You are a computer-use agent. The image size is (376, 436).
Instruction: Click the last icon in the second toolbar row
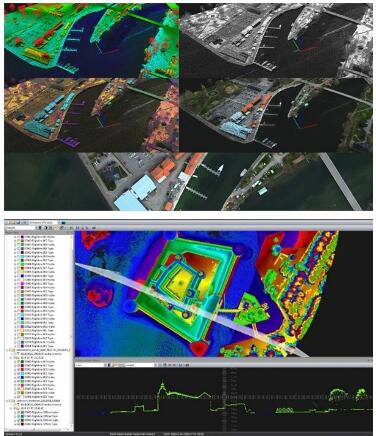(x=94, y=228)
